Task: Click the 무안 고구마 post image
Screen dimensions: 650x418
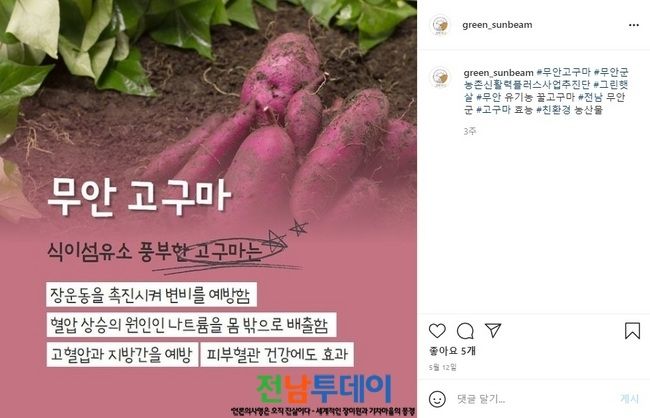Action: coord(209,209)
